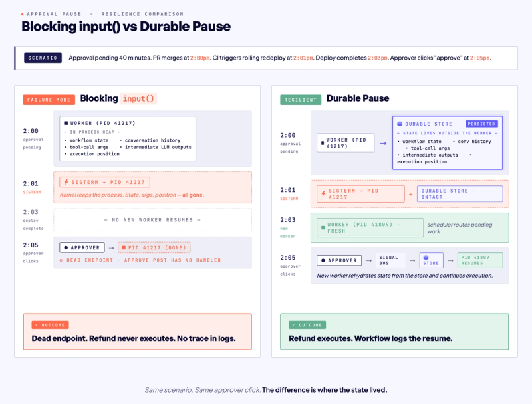Click the database icon beside DURABLE STORE heading
The width and height of the screenshot is (532, 404).
400,124
